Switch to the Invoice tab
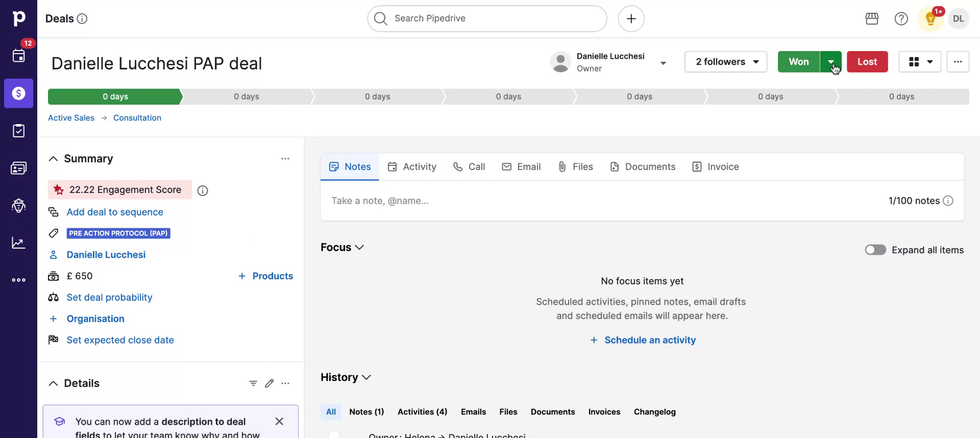 [x=715, y=166]
